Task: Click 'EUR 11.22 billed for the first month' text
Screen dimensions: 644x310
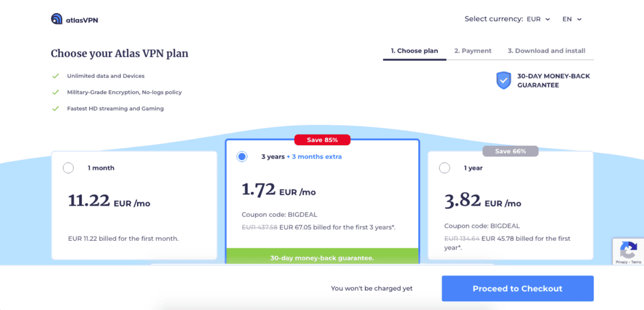Action: point(123,238)
